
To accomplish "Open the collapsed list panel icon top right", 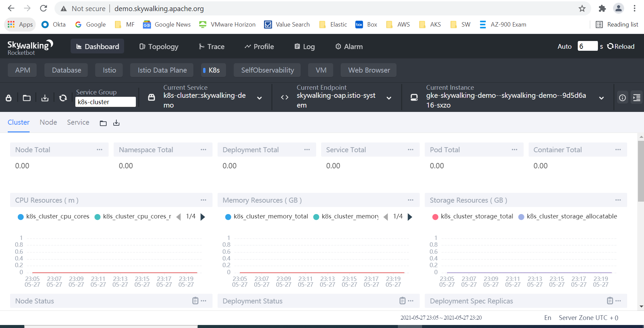I will pyautogui.click(x=637, y=97).
